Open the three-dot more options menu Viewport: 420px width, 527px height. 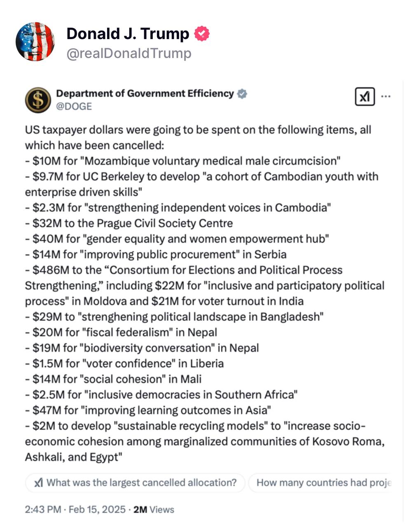pos(386,97)
